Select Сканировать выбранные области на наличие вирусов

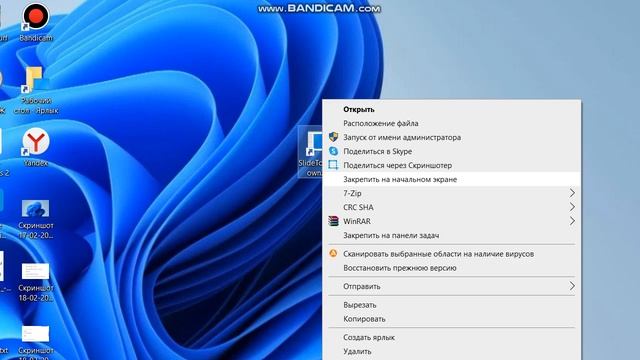pos(451,254)
